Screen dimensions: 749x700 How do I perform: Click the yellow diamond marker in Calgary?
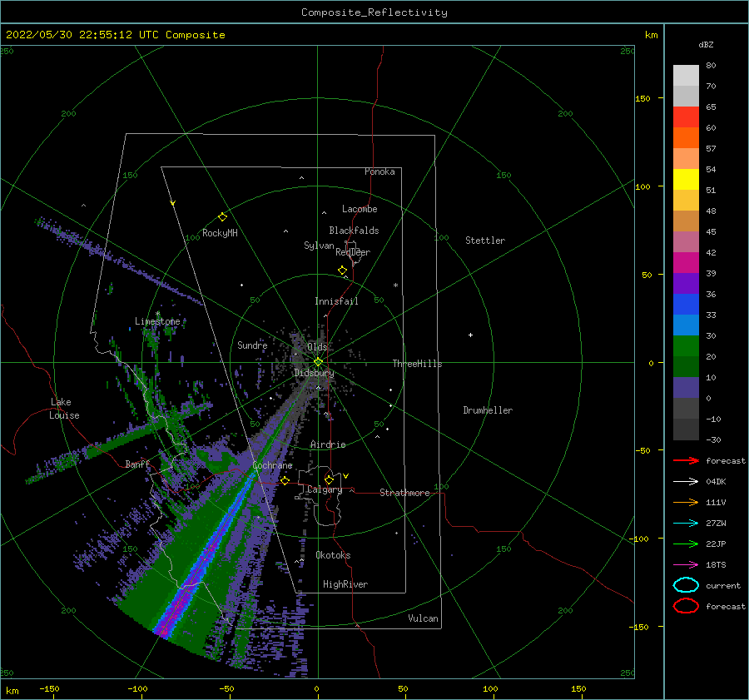pos(329,479)
